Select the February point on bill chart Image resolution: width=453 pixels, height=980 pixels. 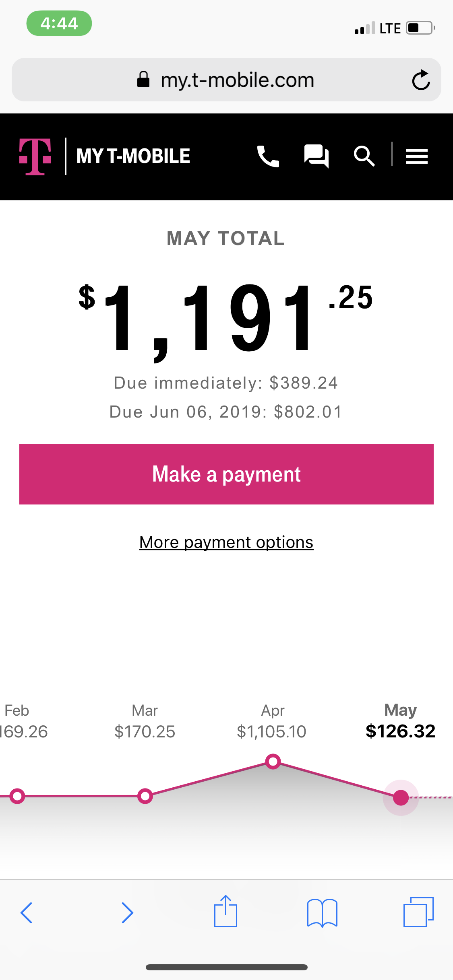click(17, 796)
